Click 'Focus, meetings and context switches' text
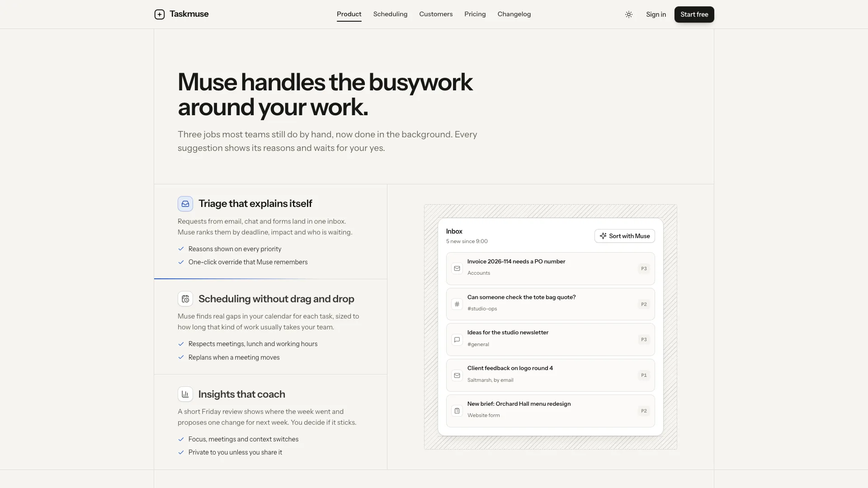 point(243,439)
